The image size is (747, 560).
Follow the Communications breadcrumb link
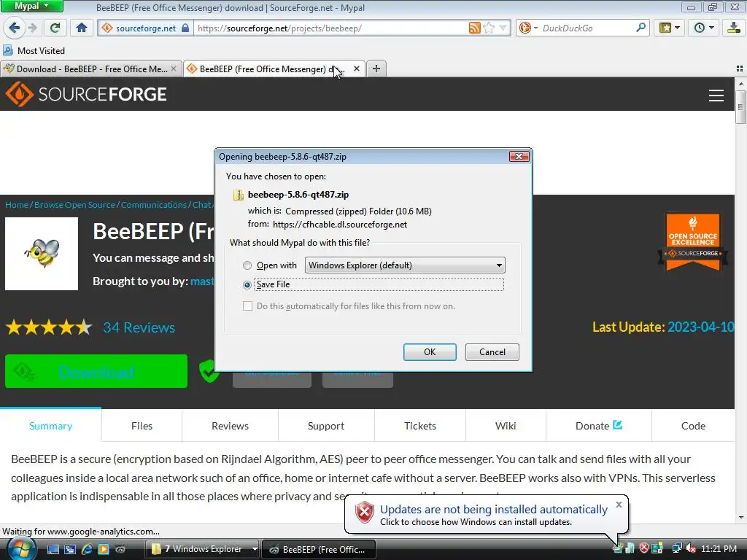(154, 205)
